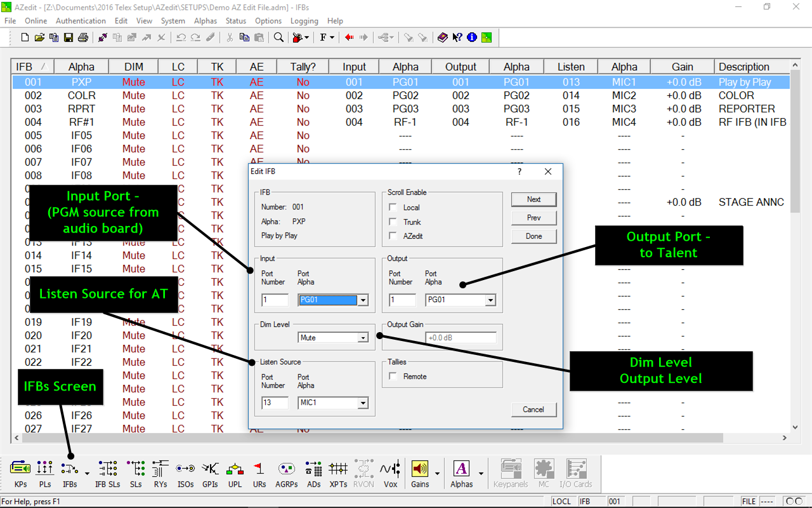The image size is (812, 508).
Task: Open the Logging menu
Action: [x=304, y=21]
